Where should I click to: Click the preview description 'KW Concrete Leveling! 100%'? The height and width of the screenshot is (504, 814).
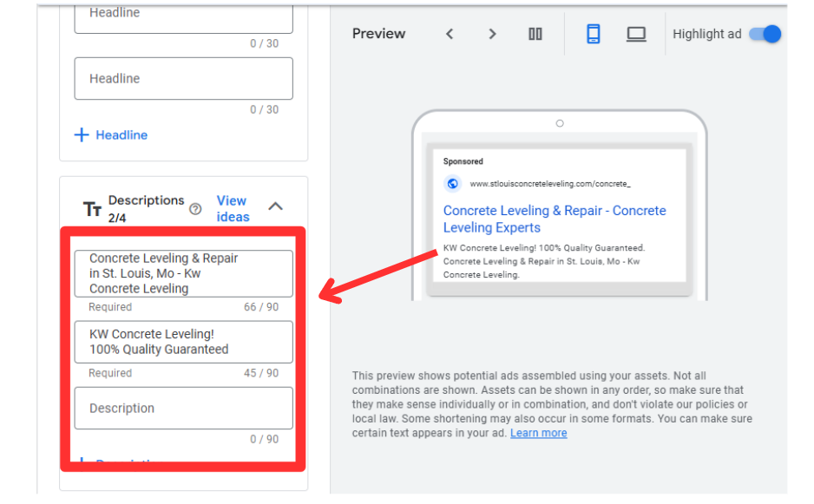(544, 248)
